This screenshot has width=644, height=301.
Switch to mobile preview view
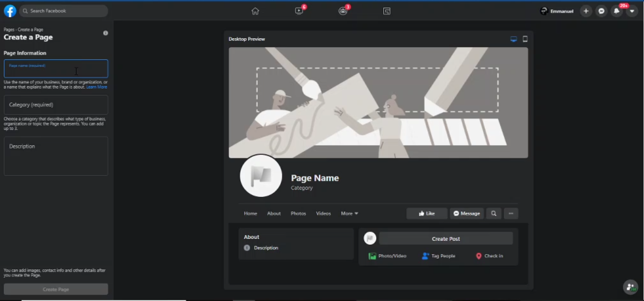[525, 39]
